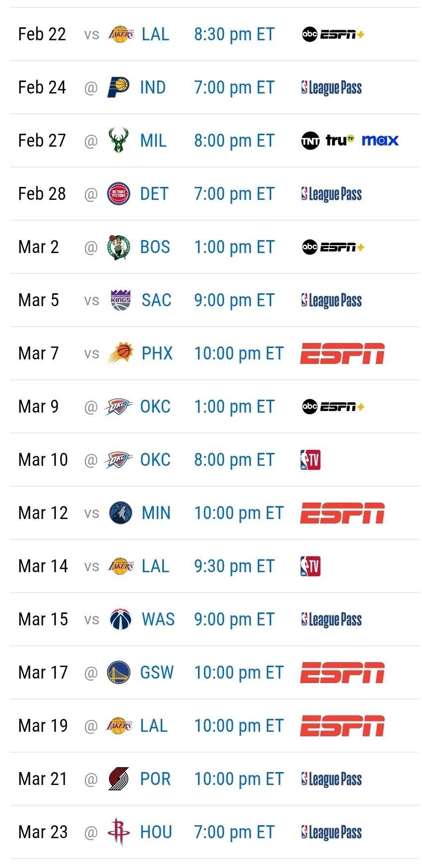
Task: Open the 8:30 pm ET game time
Action: pyautogui.click(x=234, y=34)
